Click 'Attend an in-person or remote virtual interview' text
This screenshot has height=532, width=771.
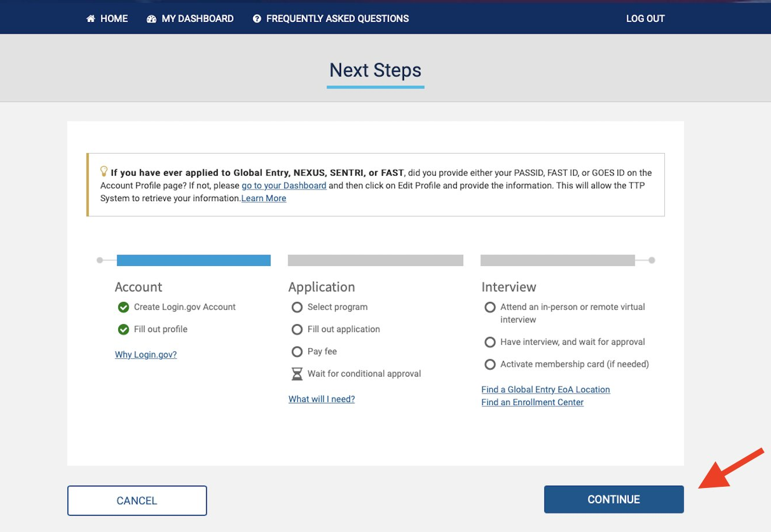click(573, 314)
